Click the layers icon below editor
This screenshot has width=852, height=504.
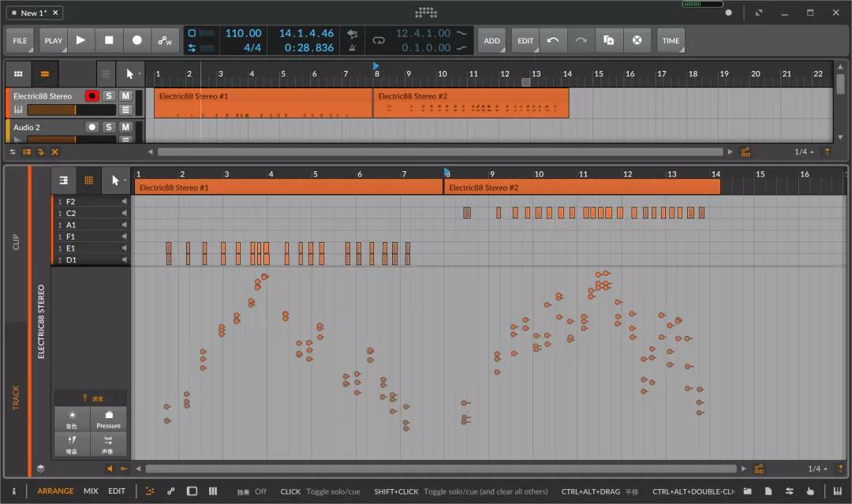[x=41, y=469]
